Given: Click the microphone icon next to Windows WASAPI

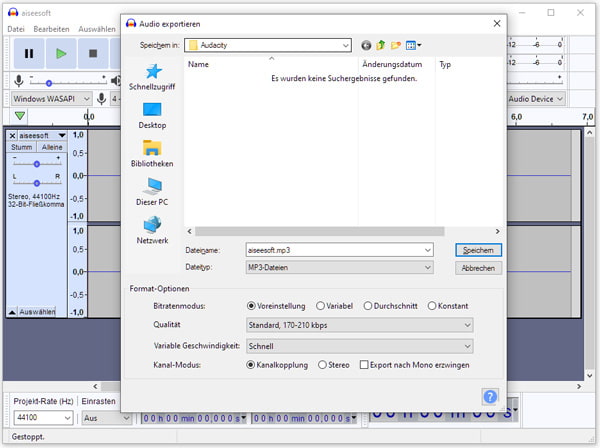Looking at the screenshot, I should (x=101, y=99).
